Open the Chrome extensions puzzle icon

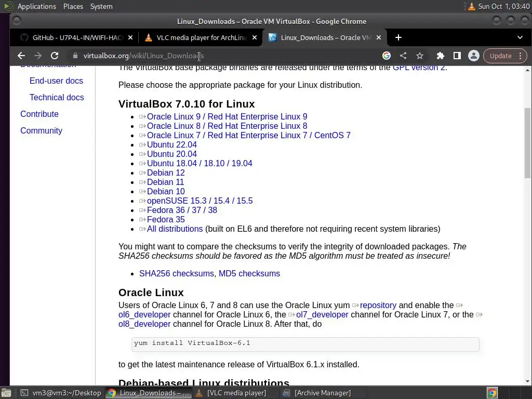tap(441, 56)
